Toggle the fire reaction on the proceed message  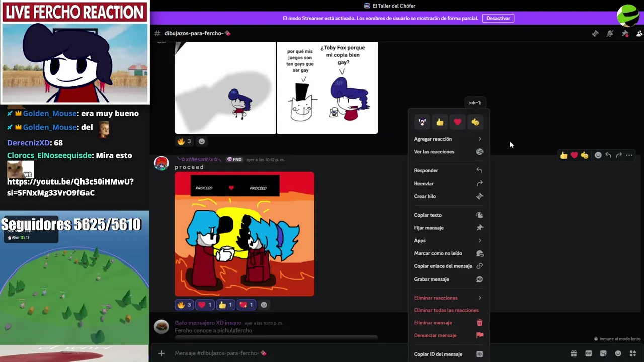point(184,305)
